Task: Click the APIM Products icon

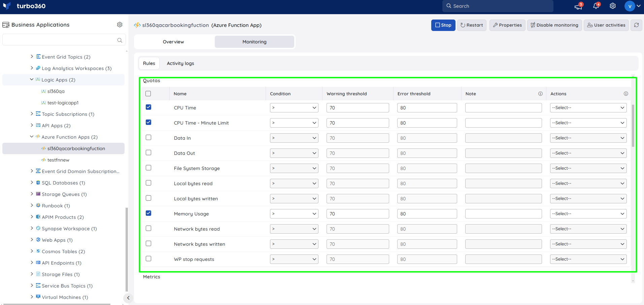Action: coord(38,217)
